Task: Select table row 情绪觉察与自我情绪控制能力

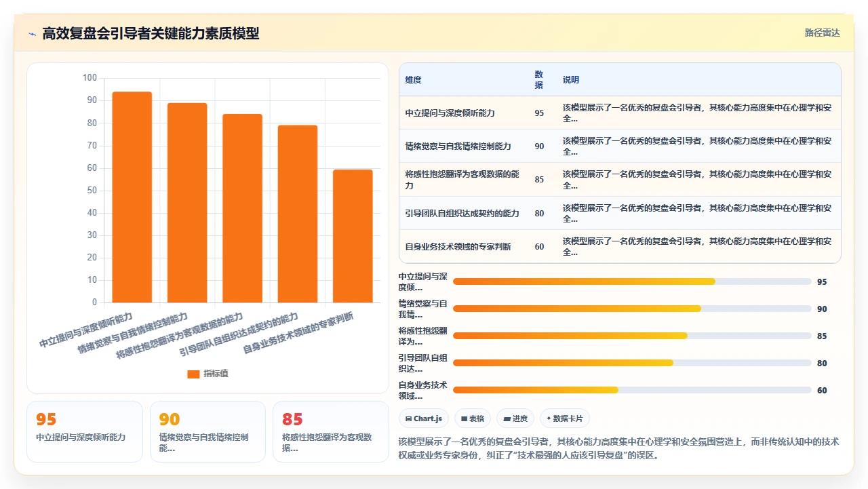Action: [x=620, y=146]
